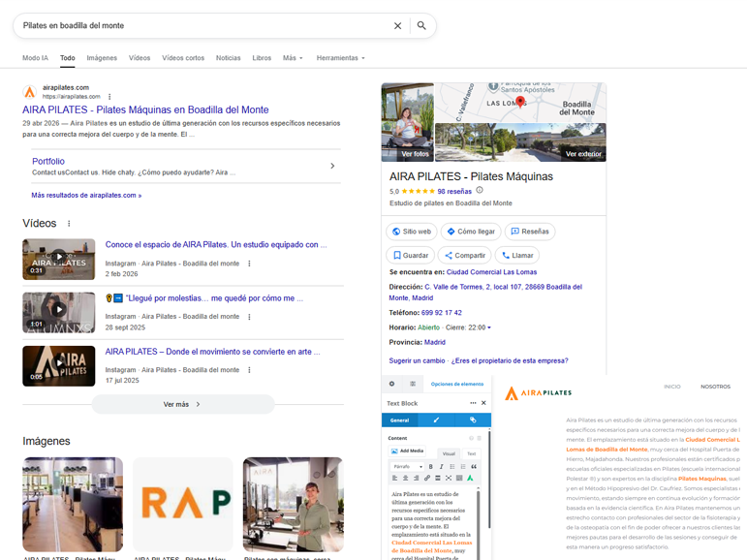Click the insert link chain icon
The image size is (747, 560).
[427, 478]
